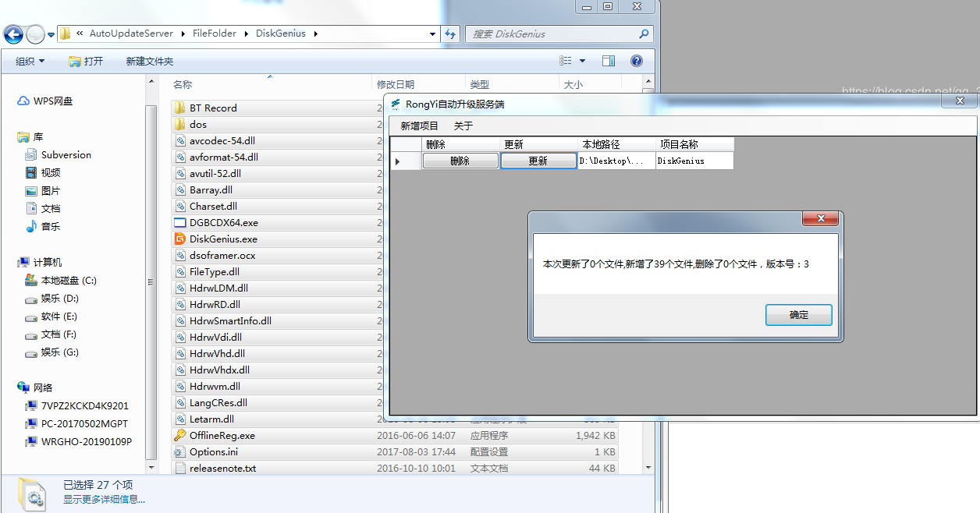Open drive 软件 (E:)
This screenshot has height=513, width=980.
pyautogui.click(x=51, y=316)
